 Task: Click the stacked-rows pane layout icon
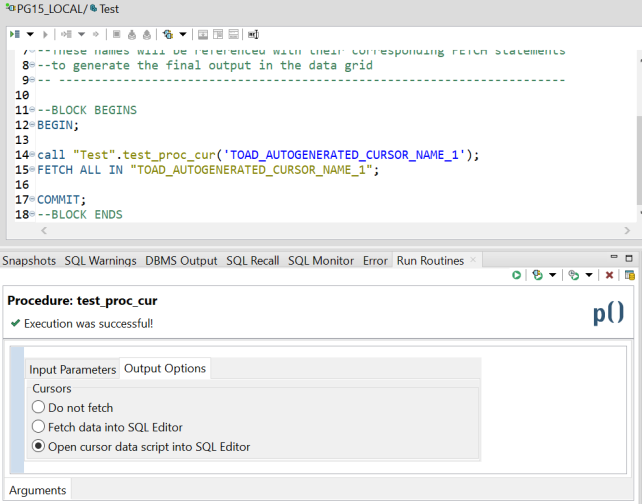click(x=233, y=34)
